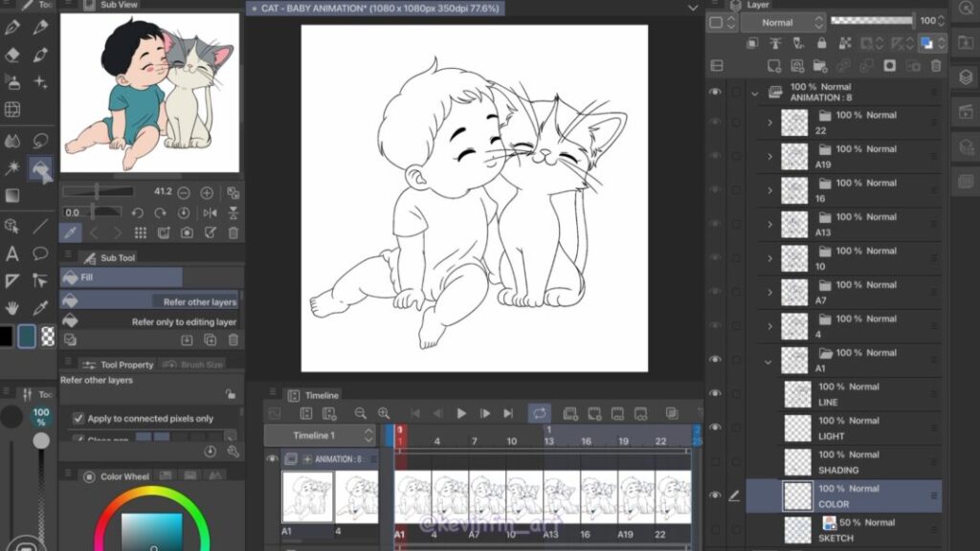Screen dimensions: 980x551
Task: Click the Lock Layer icon
Action: click(x=822, y=44)
